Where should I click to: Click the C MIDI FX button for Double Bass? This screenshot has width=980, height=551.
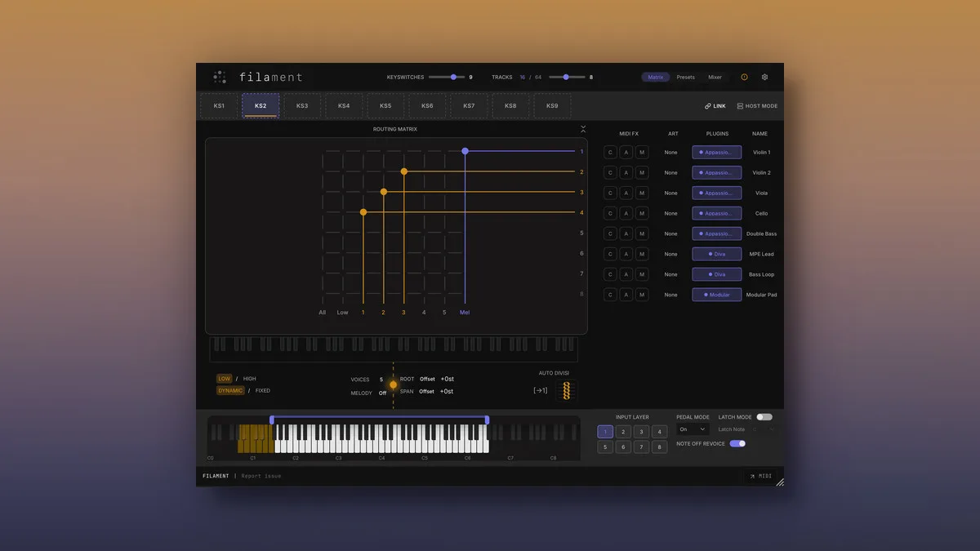(610, 233)
